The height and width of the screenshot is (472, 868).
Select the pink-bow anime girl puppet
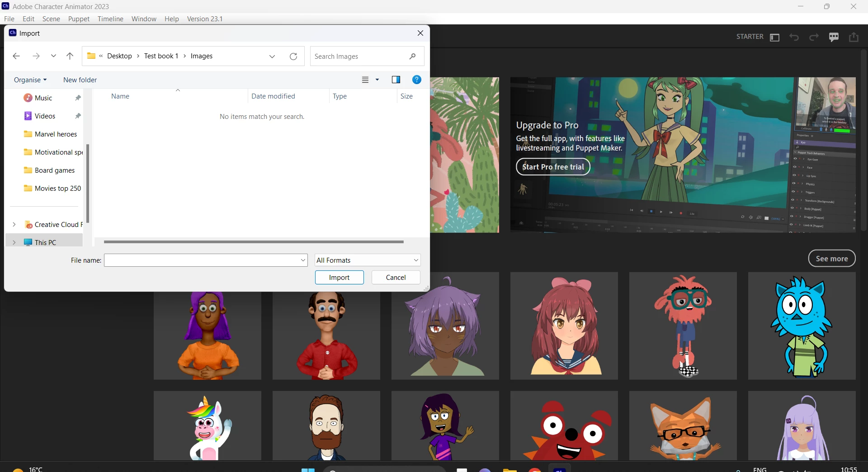pyautogui.click(x=564, y=326)
